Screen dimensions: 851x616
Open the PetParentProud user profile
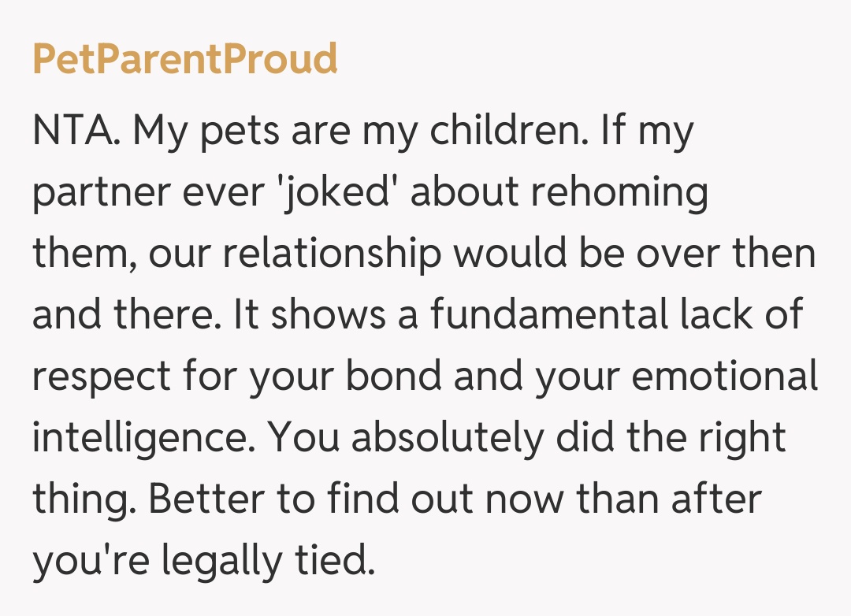(x=184, y=60)
